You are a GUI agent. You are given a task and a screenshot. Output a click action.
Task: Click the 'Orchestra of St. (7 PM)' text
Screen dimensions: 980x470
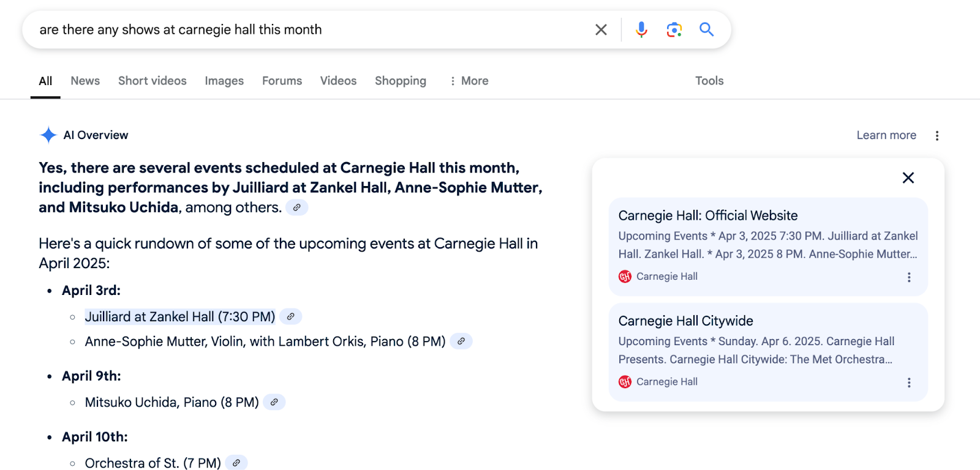153,463
